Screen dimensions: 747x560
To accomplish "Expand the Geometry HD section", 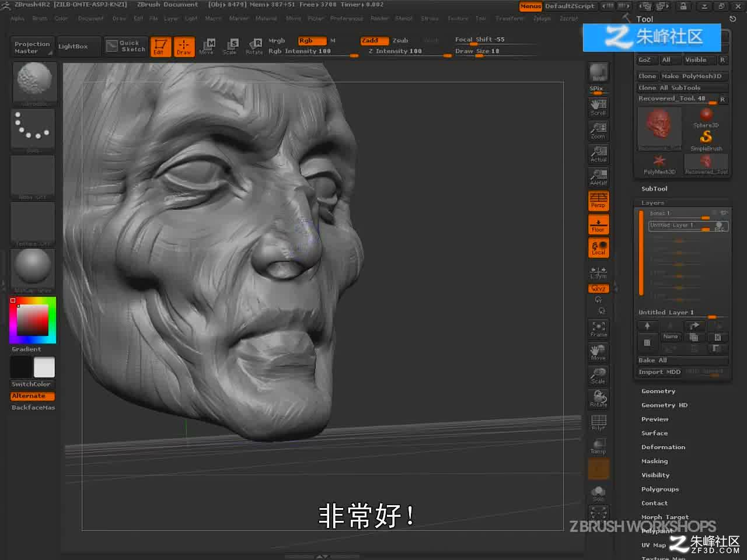I will 664,405.
